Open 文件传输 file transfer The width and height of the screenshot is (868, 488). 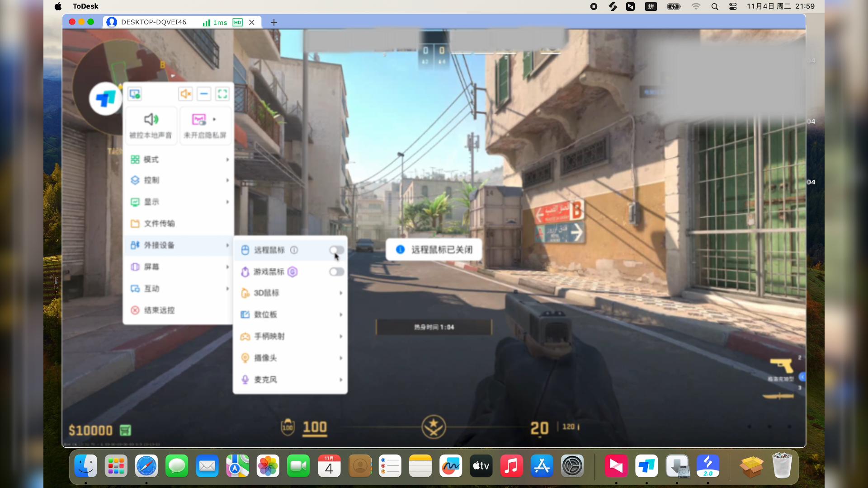(x=159, y=223)
